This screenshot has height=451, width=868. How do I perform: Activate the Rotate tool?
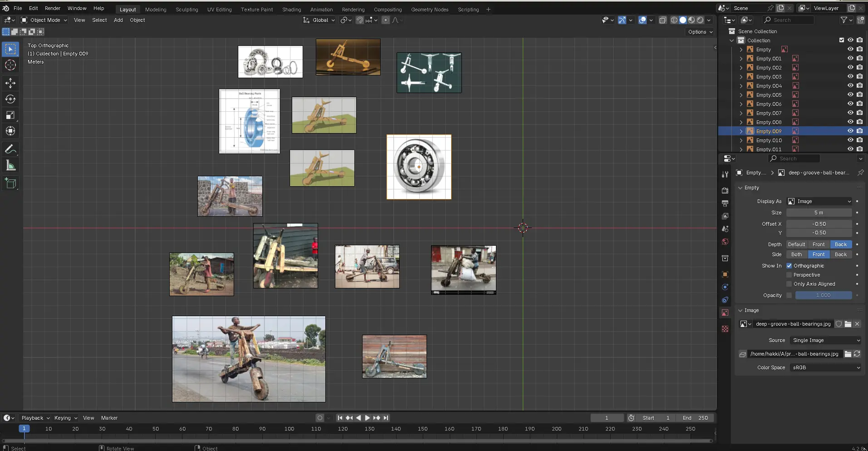click(x=10, y=99)
